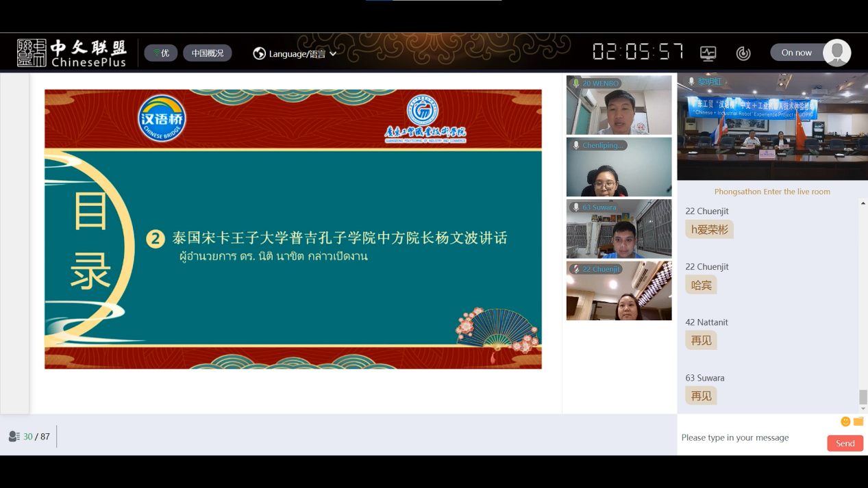Click 再见 message from 42 Nattanit
Image resolution: width=868 pixels, height=488 pixels.
(701, 340)
